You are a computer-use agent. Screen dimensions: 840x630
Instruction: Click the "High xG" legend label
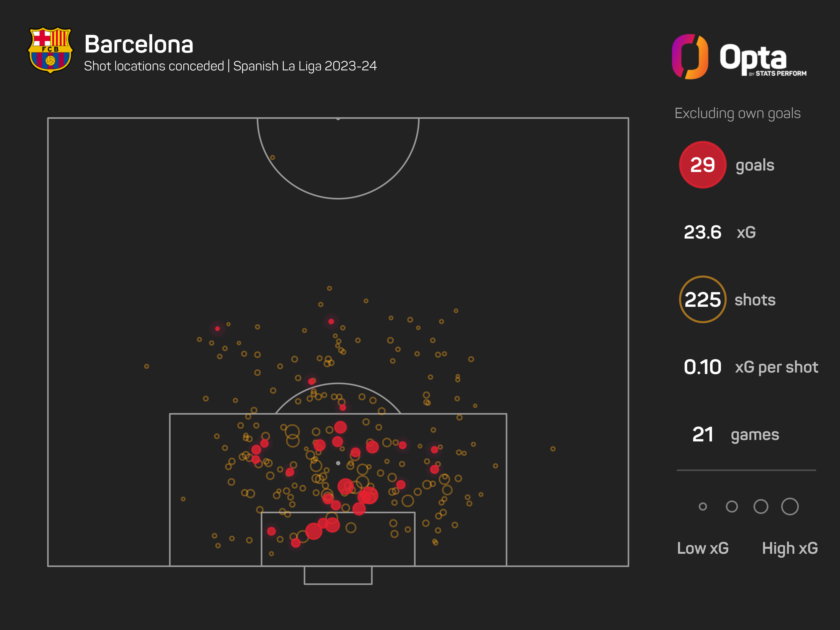click(789, 548)
